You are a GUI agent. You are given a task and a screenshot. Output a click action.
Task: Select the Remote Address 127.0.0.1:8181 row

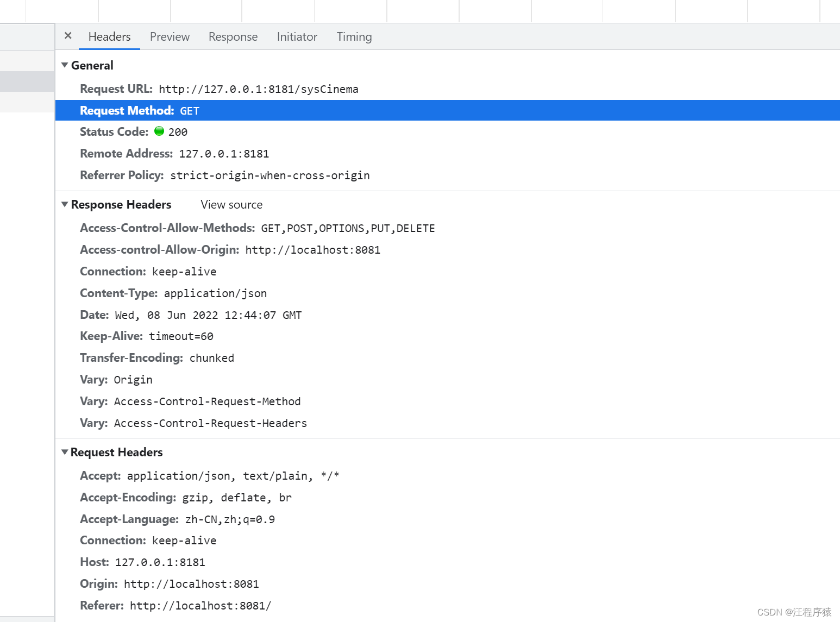click(448, 154)
